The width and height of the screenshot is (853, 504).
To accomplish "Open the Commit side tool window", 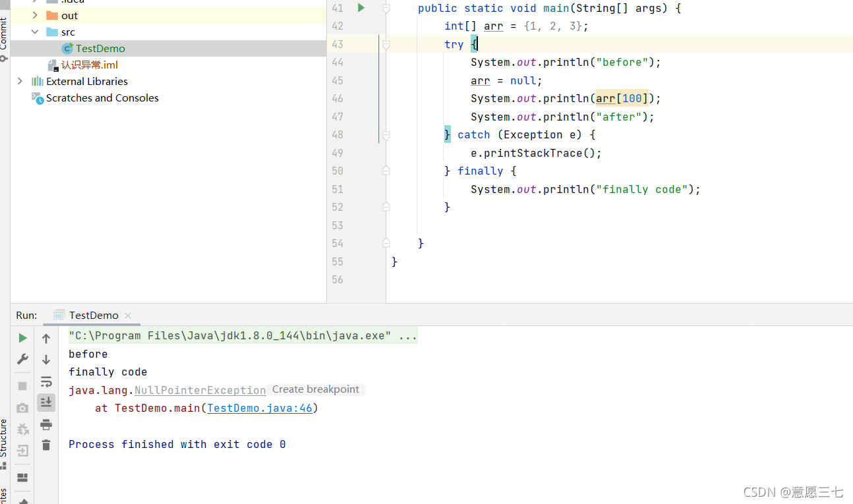I will [4, 38].
